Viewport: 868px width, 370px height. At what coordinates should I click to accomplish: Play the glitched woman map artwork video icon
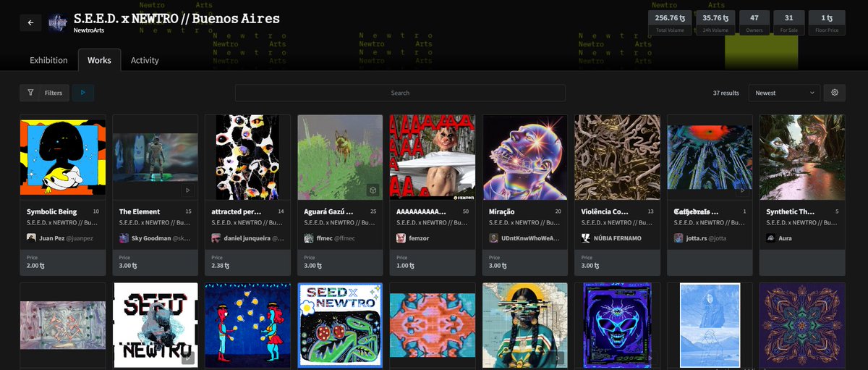(x=558, y=358)
